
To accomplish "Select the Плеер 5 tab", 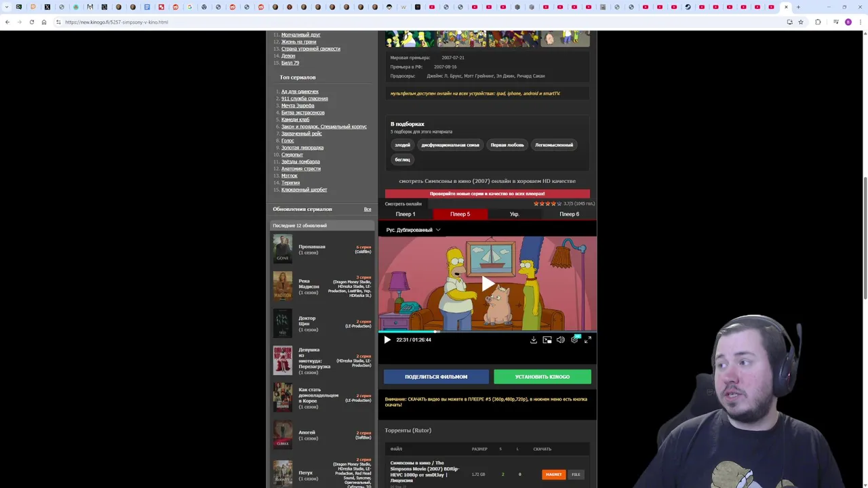I will click(x=460, y=214).
